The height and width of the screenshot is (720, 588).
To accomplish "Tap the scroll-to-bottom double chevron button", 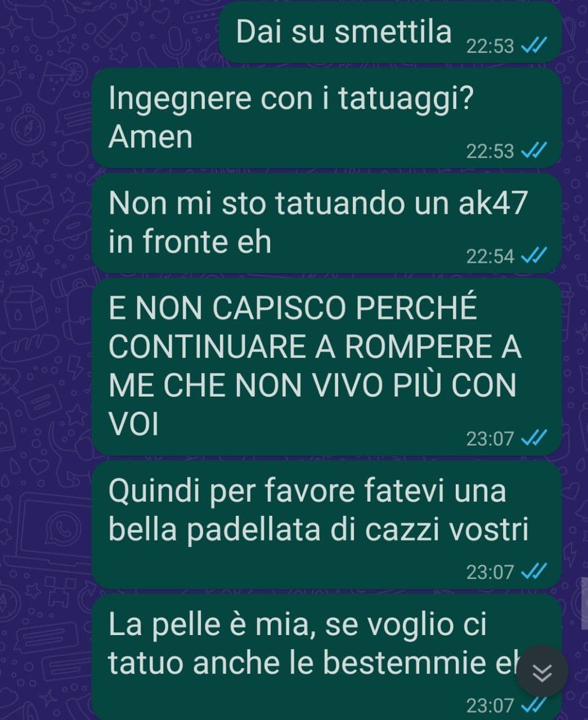I will tap(542, 672).
